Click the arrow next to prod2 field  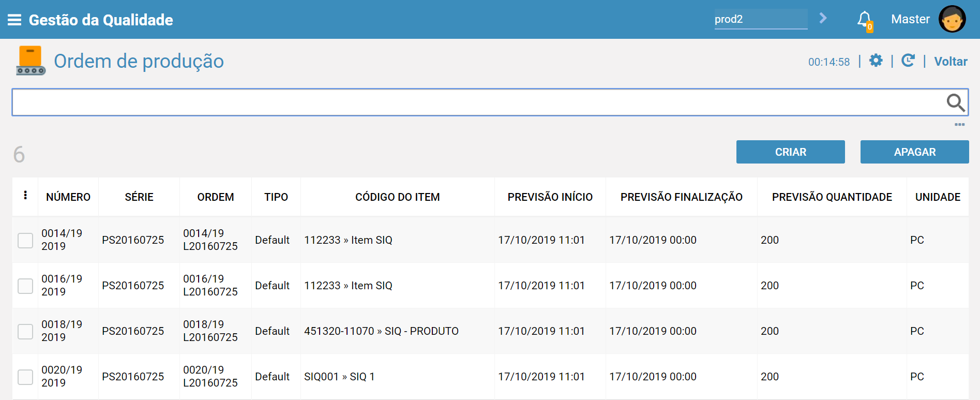tap(823, 19)
